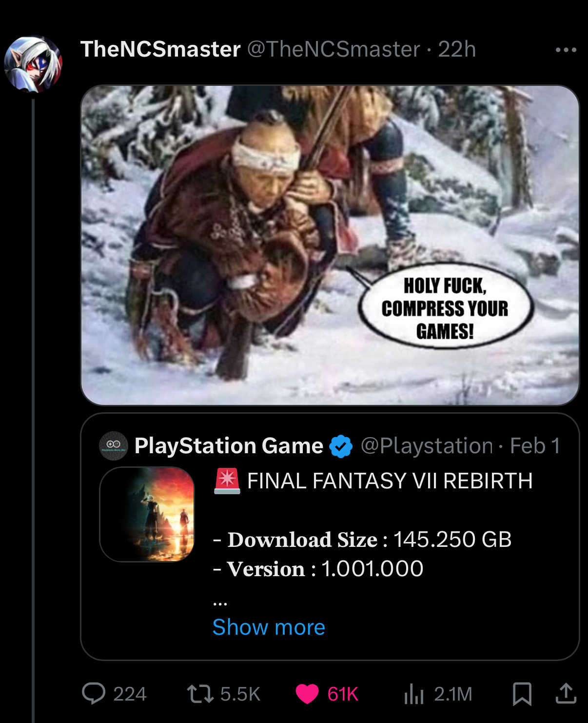Open the TheNCSmaster display name

point(160,49)
